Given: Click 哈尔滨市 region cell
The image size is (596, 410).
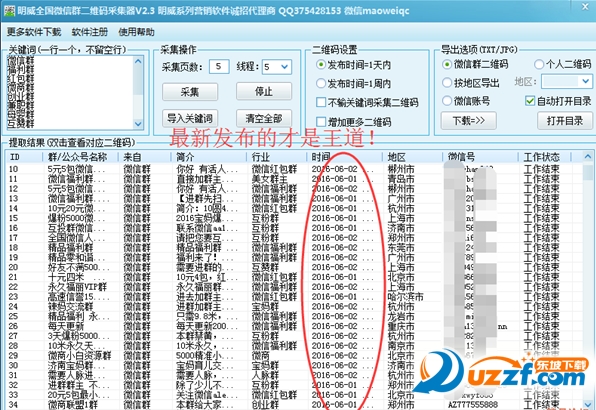Looking at the screenshot, I should [405, 297].
